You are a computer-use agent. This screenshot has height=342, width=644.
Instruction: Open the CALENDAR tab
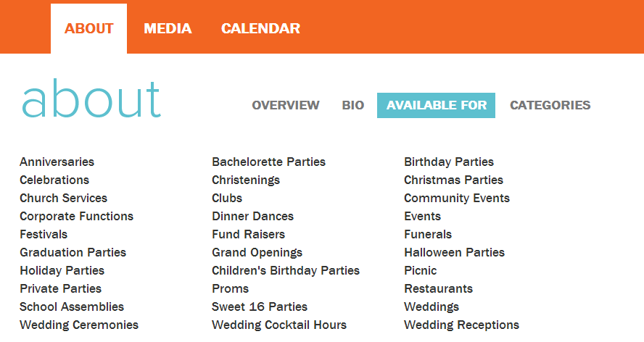click(x=260, y=28)
